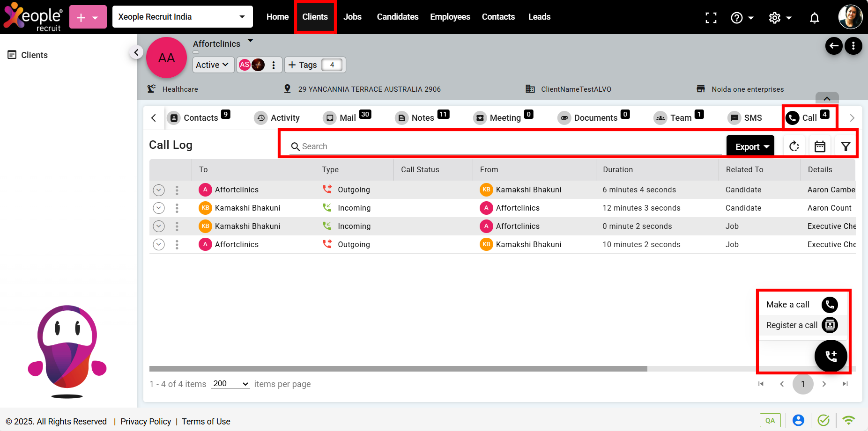This screenshot has width=868, height=431.
Task: Click the call log Search field
Action: coord(506,146)
